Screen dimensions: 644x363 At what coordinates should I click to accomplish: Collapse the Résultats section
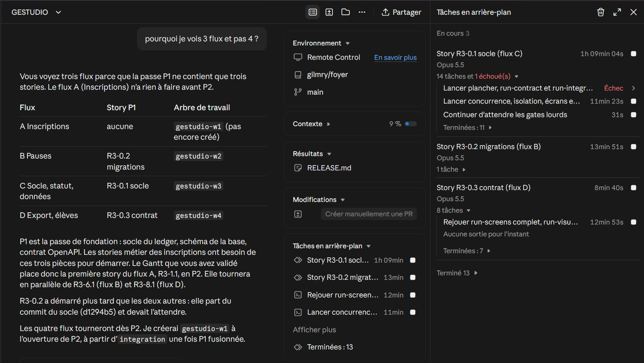point(329,154)
